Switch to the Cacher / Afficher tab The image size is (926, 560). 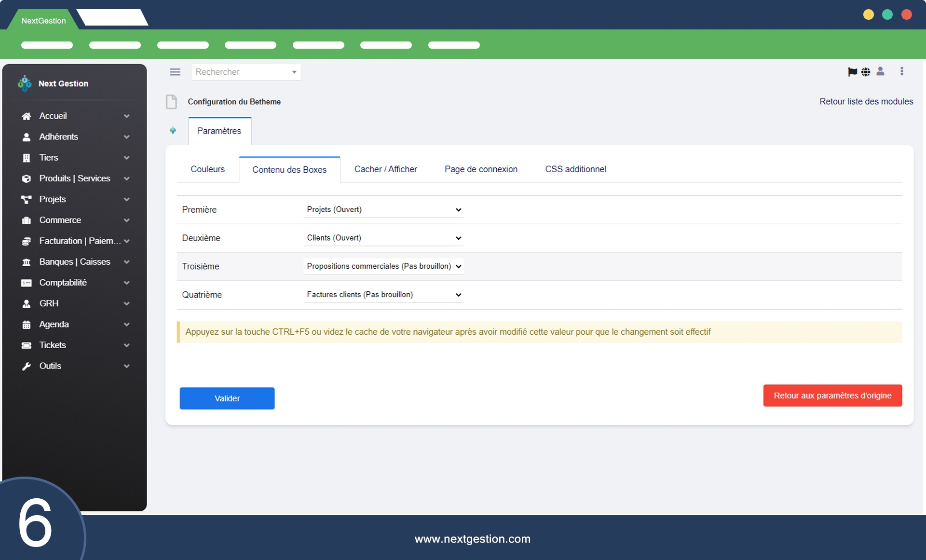pos(385,169)
